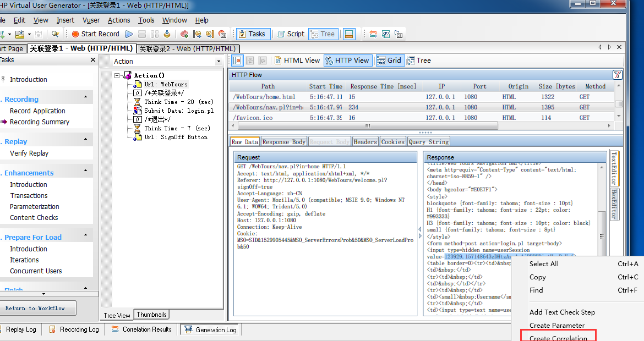This screenshot has width=644, height=341.
Task: Open the Headers tab
Action: pos(365,141)
